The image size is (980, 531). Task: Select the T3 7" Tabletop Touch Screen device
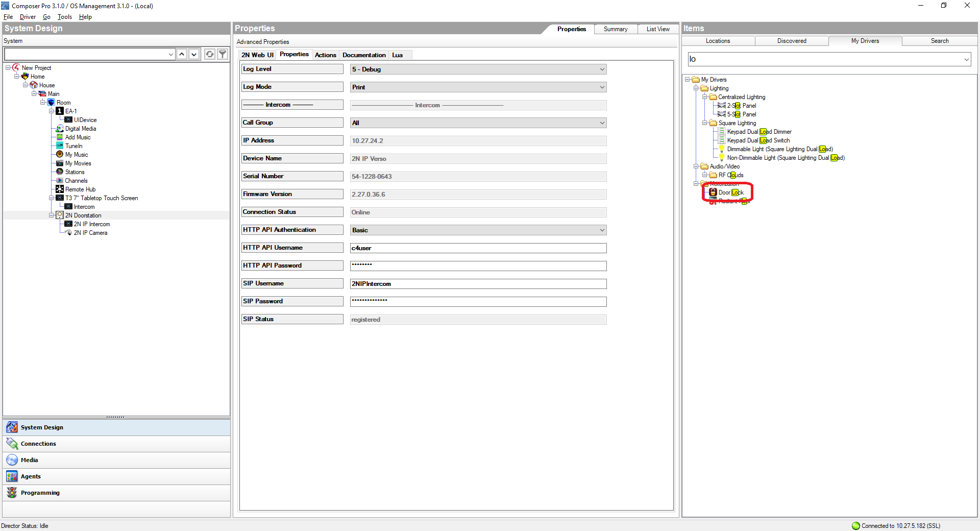coord(101,198)
